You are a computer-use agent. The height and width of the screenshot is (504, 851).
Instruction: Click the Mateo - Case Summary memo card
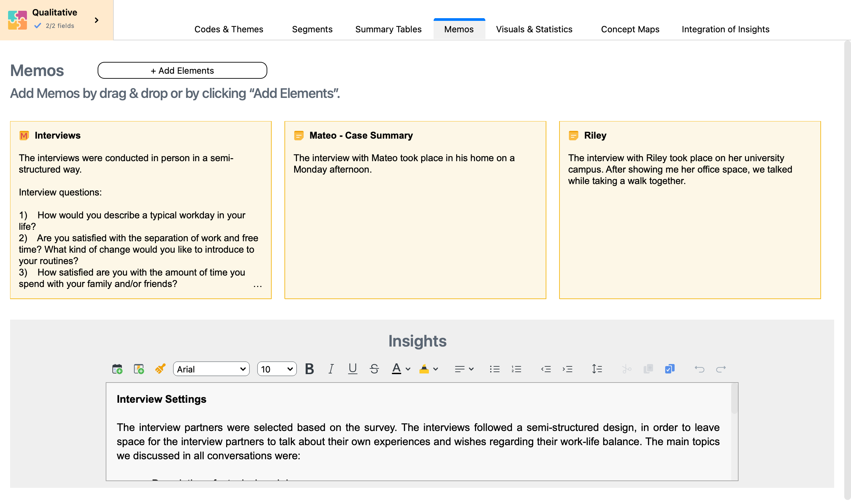(x=415, y=210)
